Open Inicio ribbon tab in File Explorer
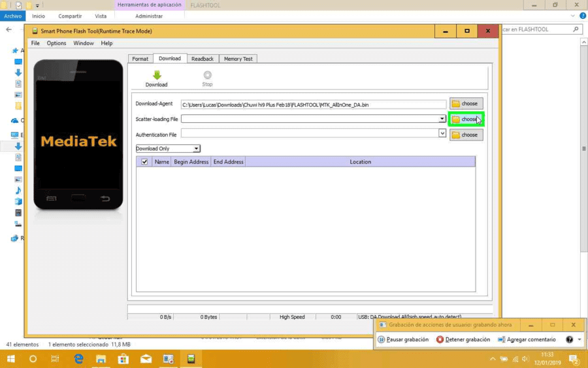The image size is (588, 368). pos(39,16)
